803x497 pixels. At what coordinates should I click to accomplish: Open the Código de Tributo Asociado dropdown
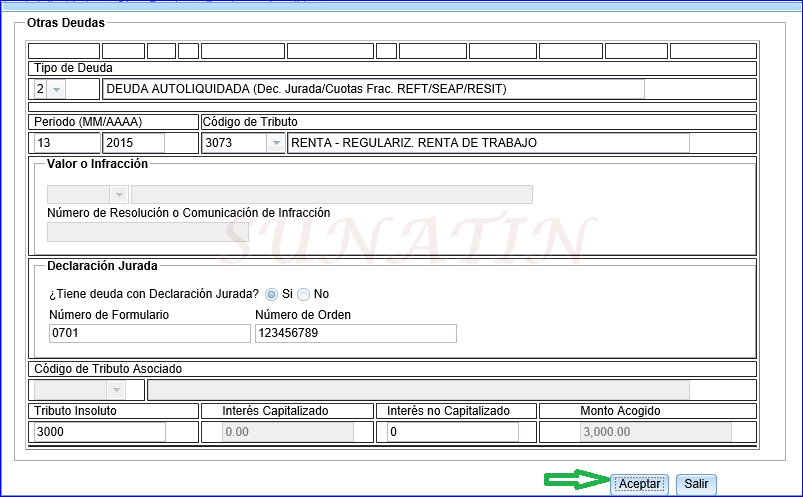coord(115,390)
